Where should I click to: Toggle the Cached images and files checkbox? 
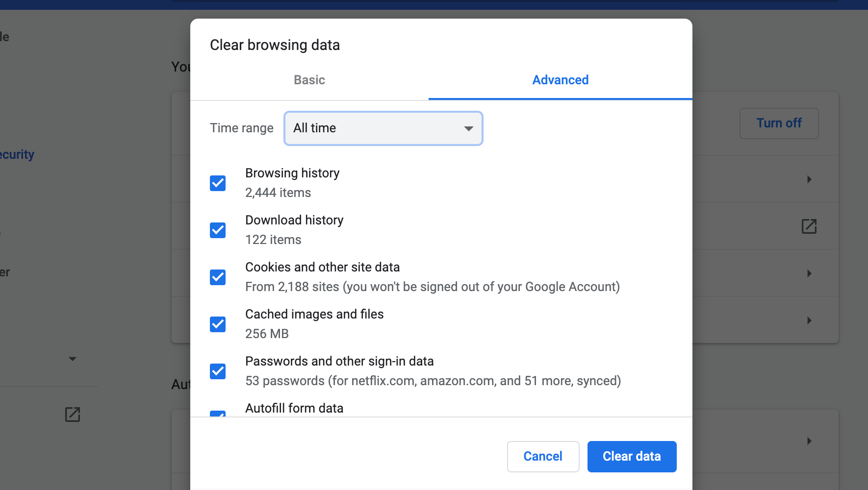pos(217,324)
